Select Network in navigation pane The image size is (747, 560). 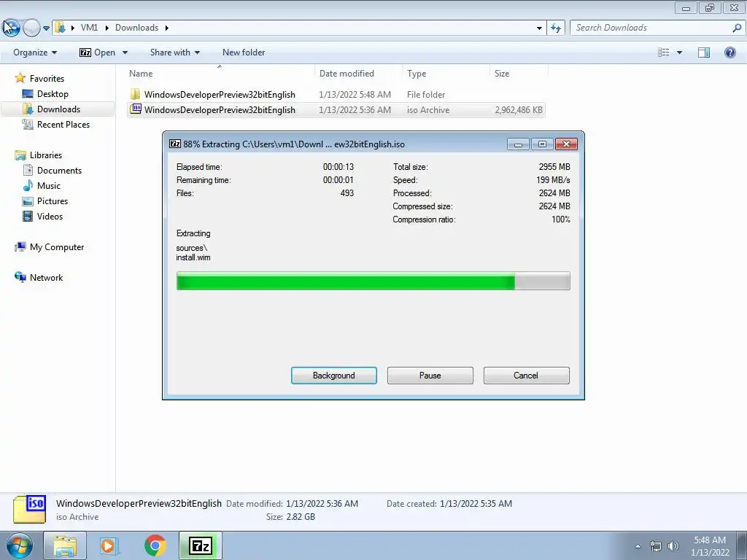click(x=46, y=277)
